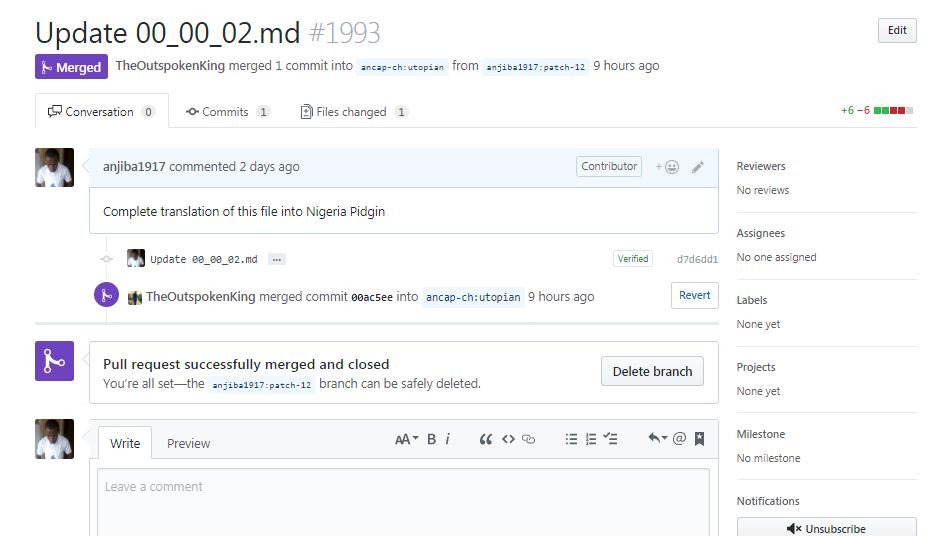Image resolution: width=942 pixels, height=536 pixels.
Task: Click the commit author small avatar
Action: pyautogui.click(x=136, y=258)
